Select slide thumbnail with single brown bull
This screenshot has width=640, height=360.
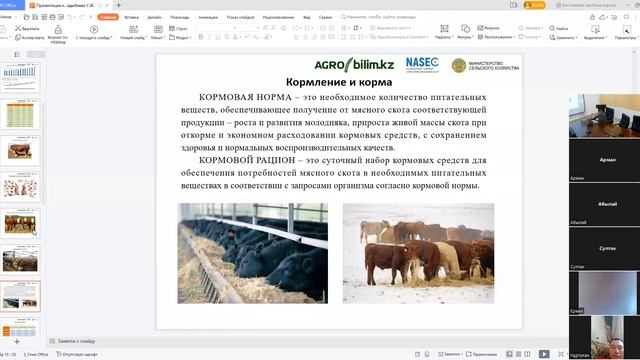pyautogui.click(x=20, y=151)
